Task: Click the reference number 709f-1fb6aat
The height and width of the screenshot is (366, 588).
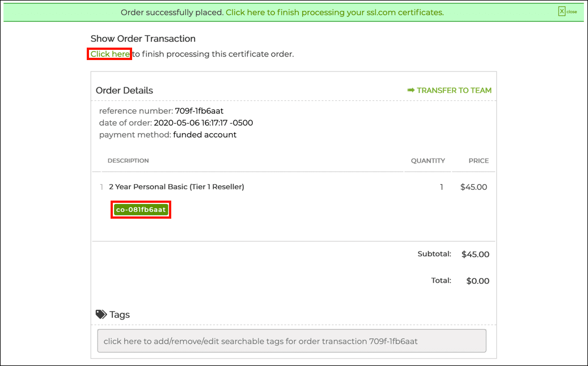Action: coord(199,111)
